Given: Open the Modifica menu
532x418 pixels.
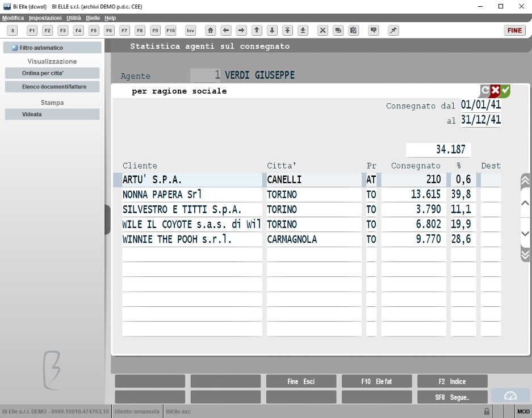Looking at the screenshot, I should click(13, 18).
